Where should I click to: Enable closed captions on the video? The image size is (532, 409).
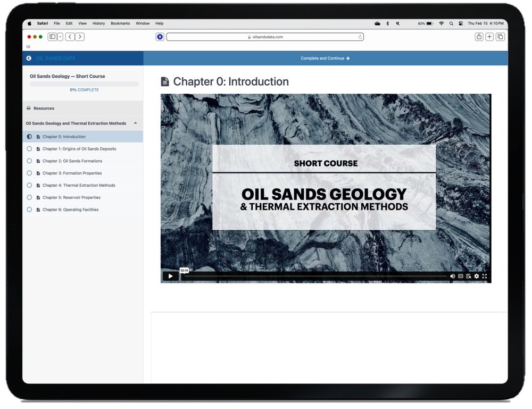(460, 276)
